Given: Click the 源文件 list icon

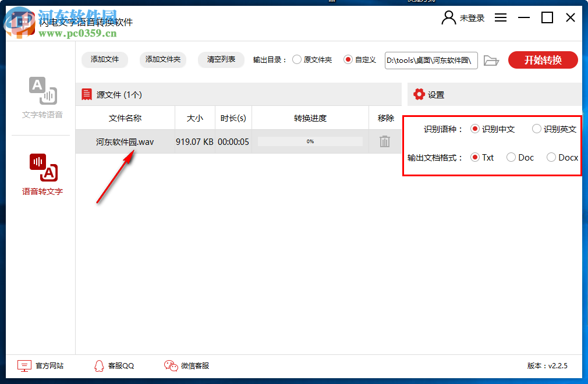Looking at the screenshot, I should (x=87, y=94).
